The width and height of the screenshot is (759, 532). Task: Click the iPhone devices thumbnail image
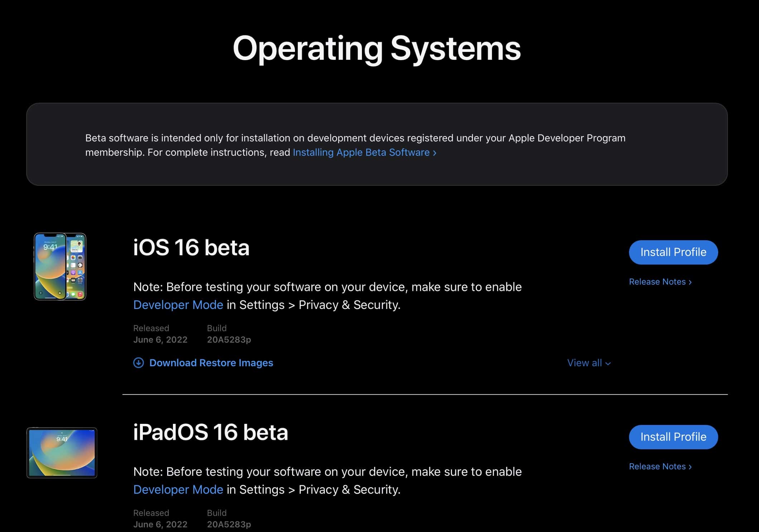tap(60, 267)
